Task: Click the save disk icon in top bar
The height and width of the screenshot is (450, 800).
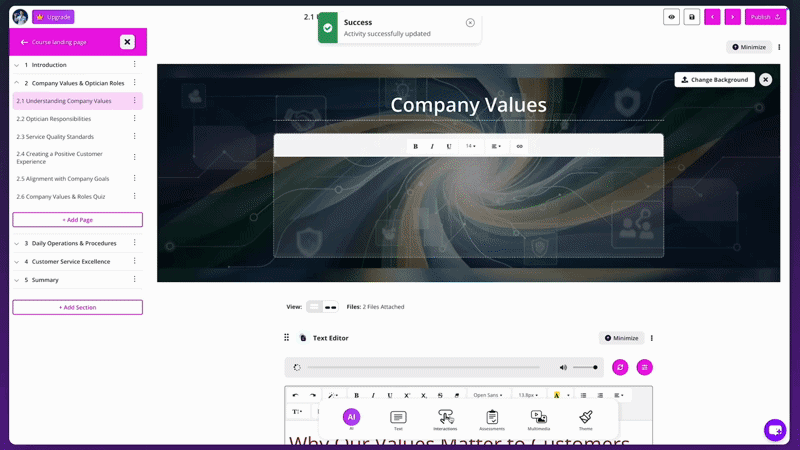Action: tap(692, 17)
